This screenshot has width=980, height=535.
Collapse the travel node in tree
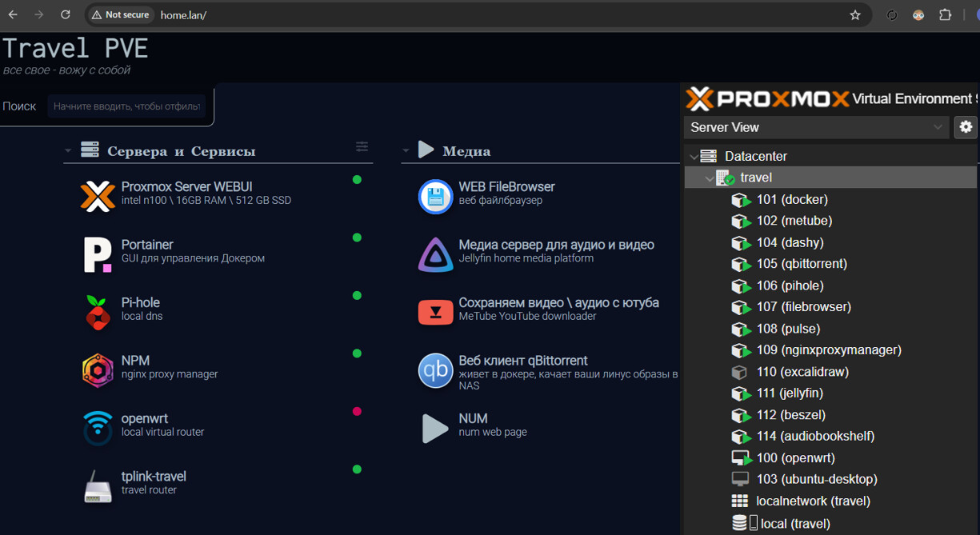(x=709, y=178)
